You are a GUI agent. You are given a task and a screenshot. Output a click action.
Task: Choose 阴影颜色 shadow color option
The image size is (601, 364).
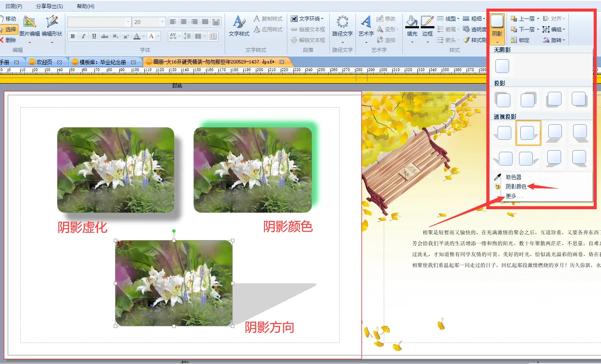click(x=516, y=187)
